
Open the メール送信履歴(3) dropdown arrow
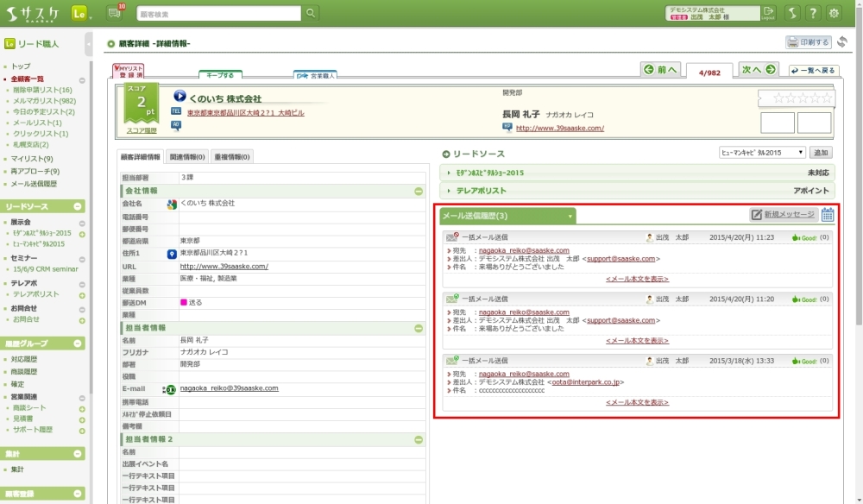[570, 217]
